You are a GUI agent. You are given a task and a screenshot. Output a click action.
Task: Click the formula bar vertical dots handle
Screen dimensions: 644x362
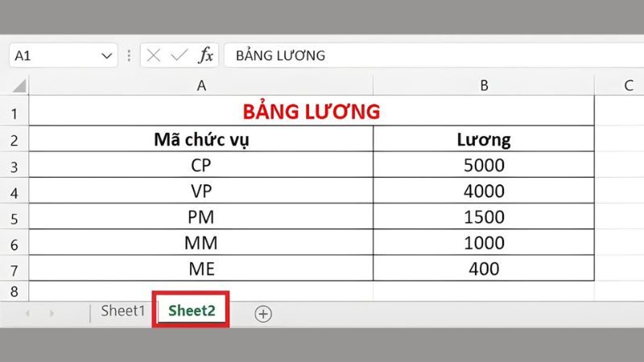click(129, 56)
